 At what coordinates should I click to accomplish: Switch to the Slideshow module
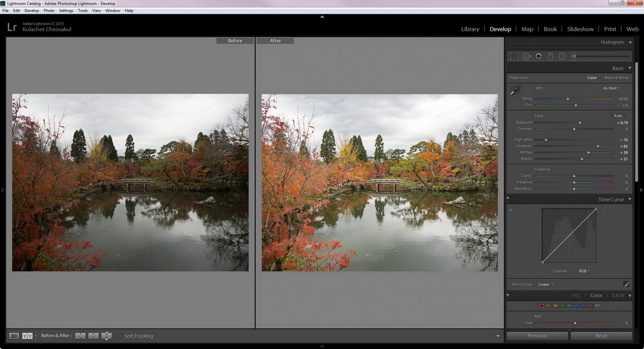tap(580, 29)
